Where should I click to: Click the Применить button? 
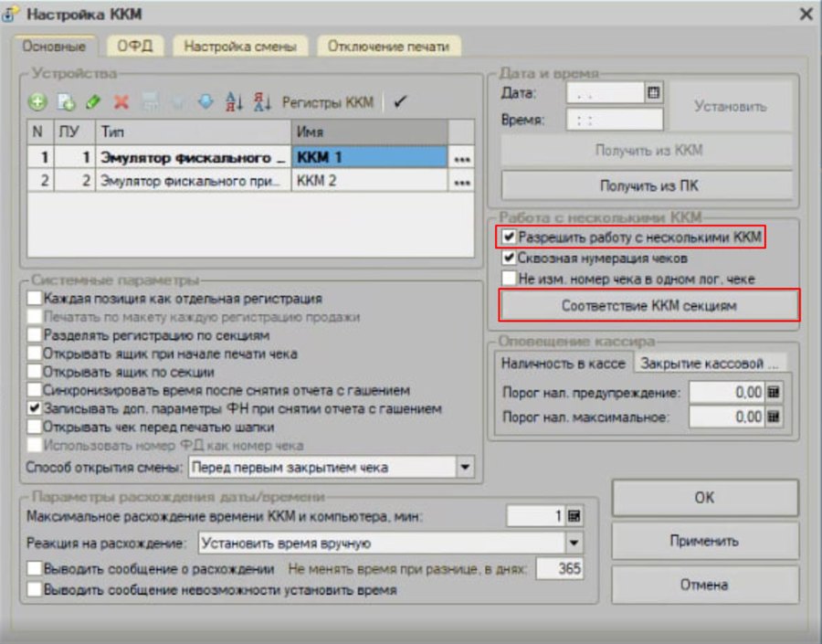pyautogui.click(x=705, y=541)
